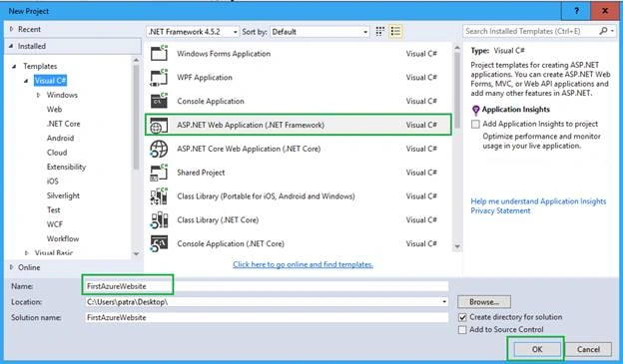
Task: Click the Name field containing FirstAzureWebsite
Action: tap(267, 286)
